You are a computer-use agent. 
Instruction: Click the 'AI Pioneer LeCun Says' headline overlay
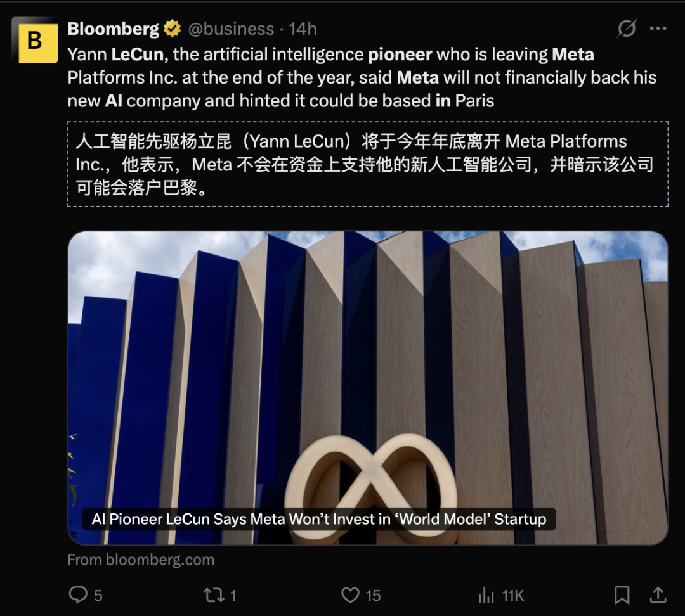(x=319, y=519)
